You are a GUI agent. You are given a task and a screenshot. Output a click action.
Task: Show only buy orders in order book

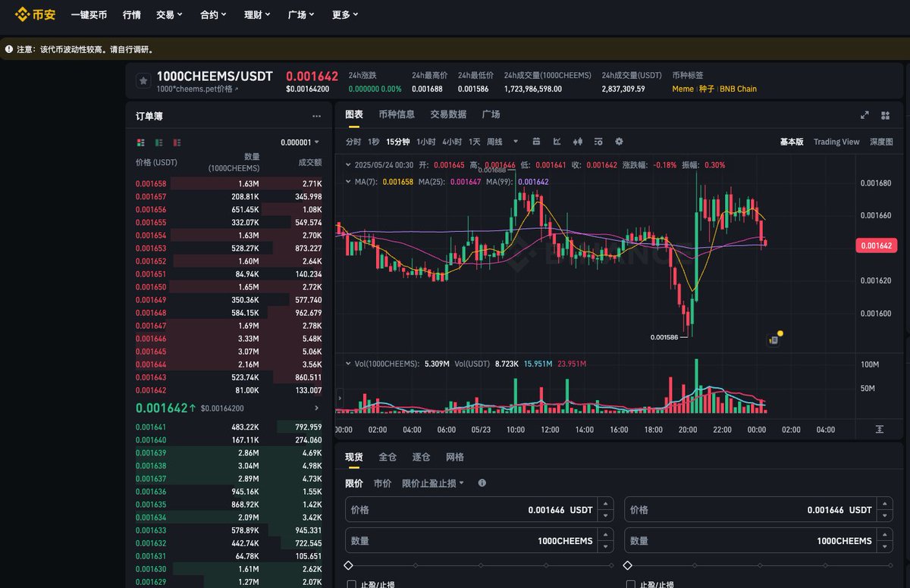tap(158, 142)
